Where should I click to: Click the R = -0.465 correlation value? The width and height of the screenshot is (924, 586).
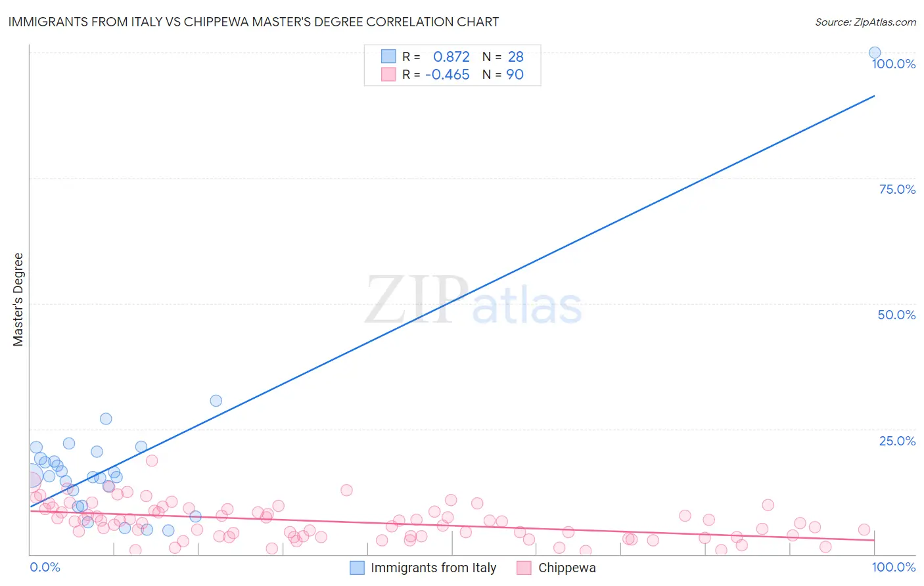pos(436,74)
